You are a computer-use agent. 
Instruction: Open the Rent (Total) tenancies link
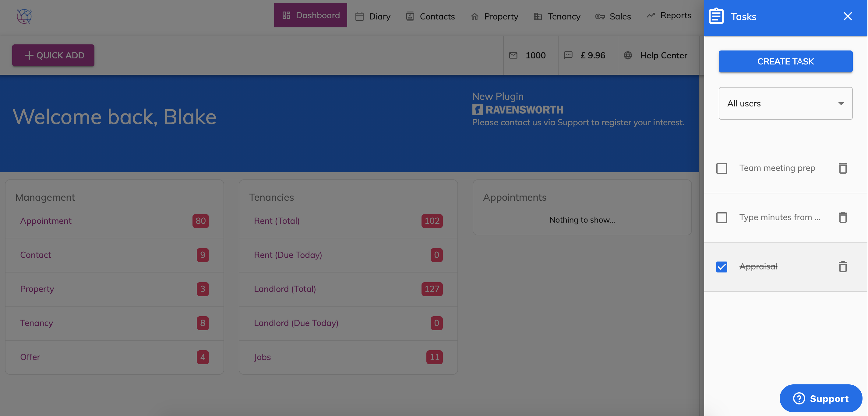point(277,221)
